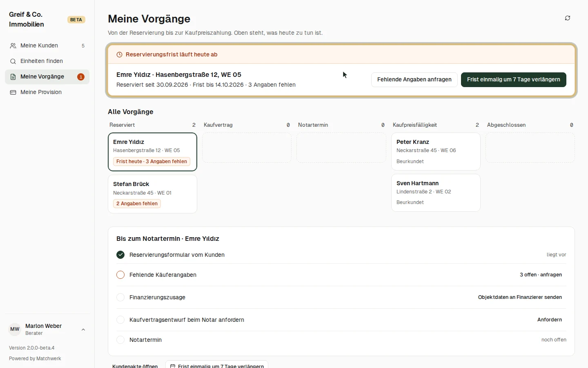
Task: Click the BETA badge next to the logo
Action: coord(76,20)
